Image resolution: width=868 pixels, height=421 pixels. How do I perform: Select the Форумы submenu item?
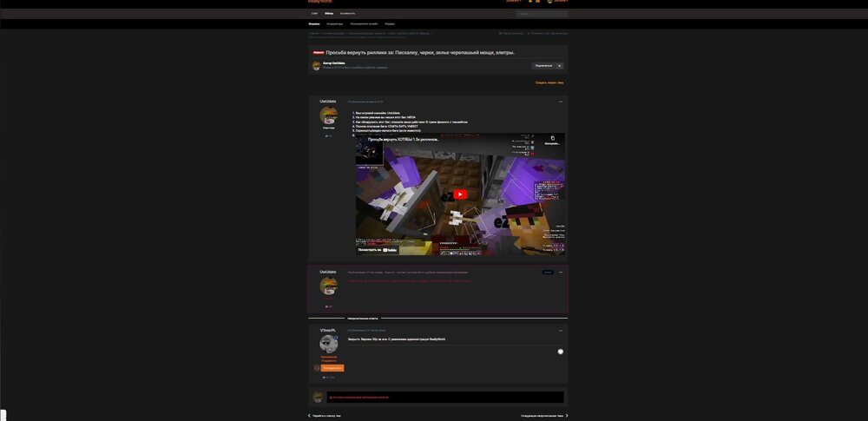tap(314, 23)
